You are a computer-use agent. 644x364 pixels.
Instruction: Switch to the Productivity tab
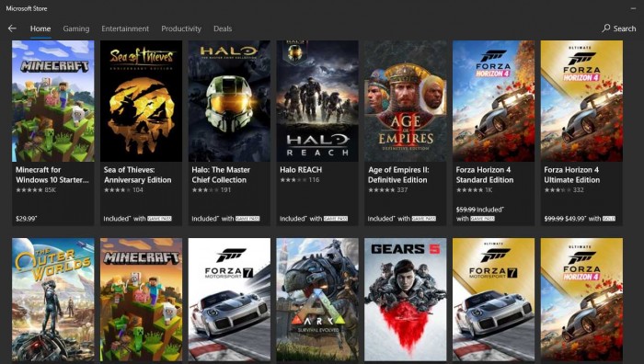pos(181,28)
